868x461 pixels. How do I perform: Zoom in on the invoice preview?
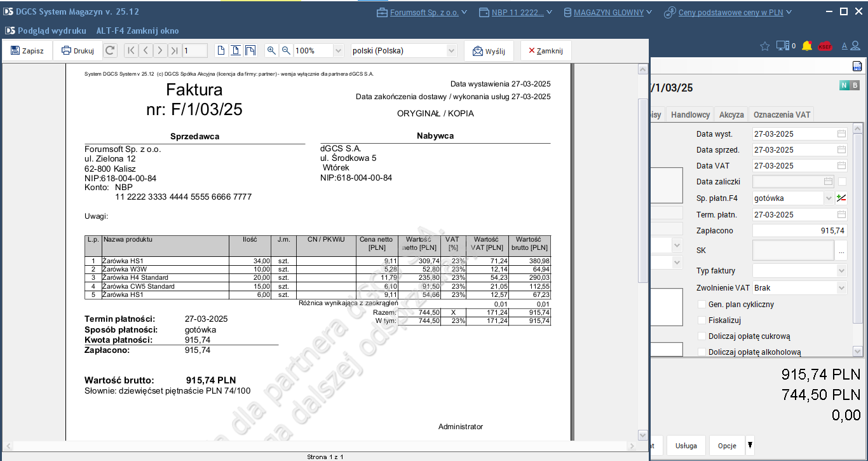(271, 51)
